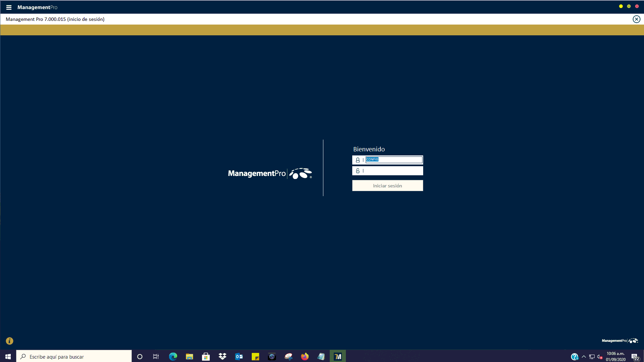Viewport: 644px width, 362px height.
Task: Launch Firefox from the taskbar
Action: pyautogui.click(x=305, y=356)
